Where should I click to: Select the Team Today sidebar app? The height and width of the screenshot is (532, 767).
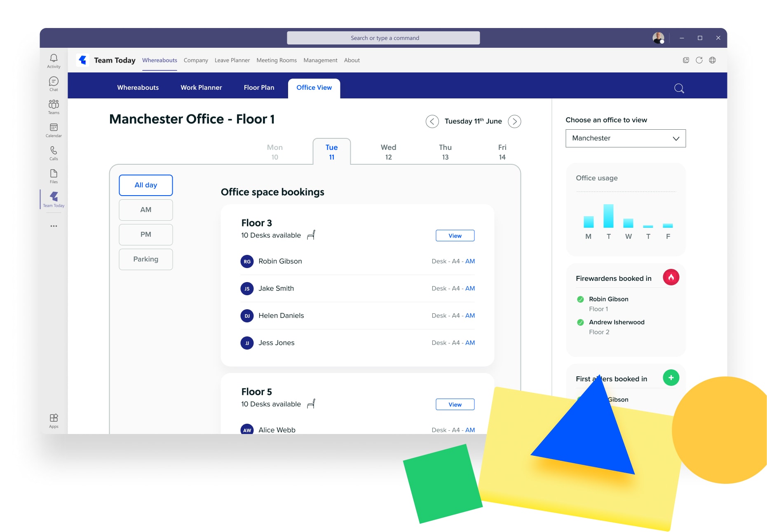point(54,199)
